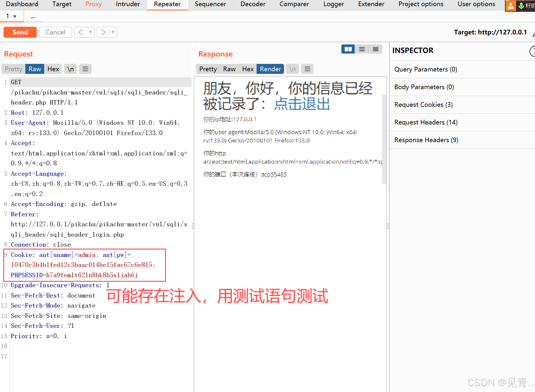Click the Sec-Fetch-Mode: navigate line
Image resolution: width=535 pixels, height=392 pixels.
click(x=53, y=305)
